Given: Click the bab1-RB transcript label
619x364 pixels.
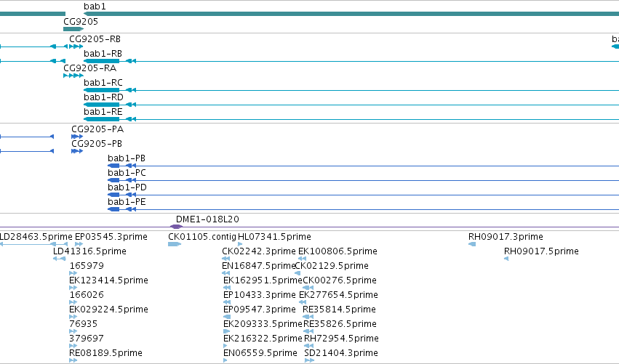Looking at the screenshot, I should pyautogui.click(x=103, y=54).
